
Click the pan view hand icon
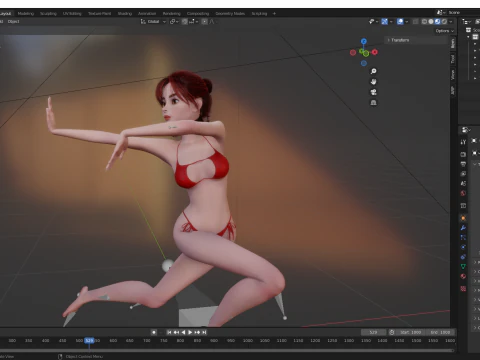pos(373,82)
